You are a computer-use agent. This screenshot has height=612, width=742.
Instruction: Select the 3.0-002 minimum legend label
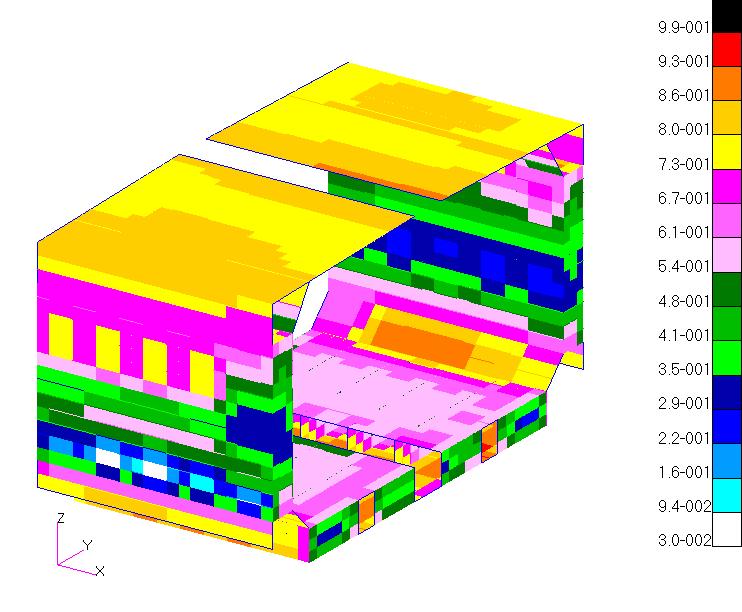pos(683,541)
